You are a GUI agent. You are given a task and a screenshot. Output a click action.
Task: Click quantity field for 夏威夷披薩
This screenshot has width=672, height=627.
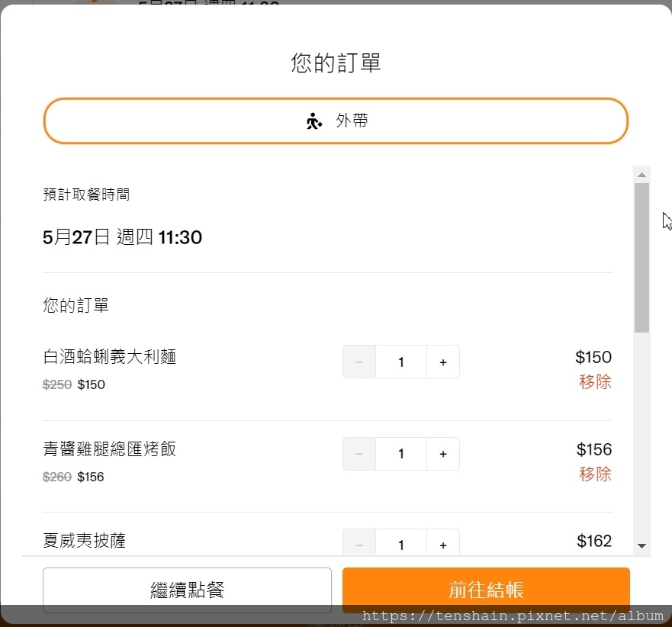(x=401, y=545)
